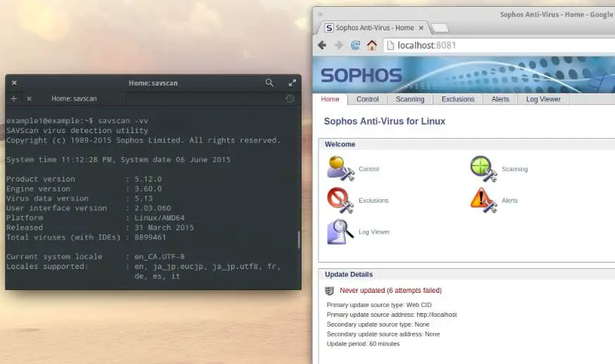615x364 pixels.
Task: Click 'SAVScan virus detection utility' line
Action: pyautogui.click(x=77, y=130)
